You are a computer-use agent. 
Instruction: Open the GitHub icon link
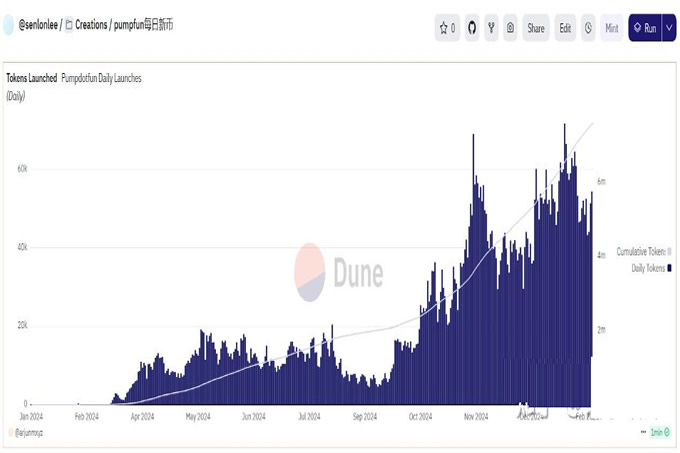[x=472, y=28]
